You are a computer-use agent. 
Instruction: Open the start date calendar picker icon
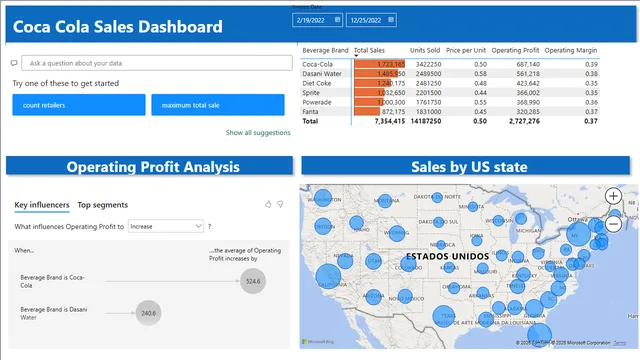338,20
